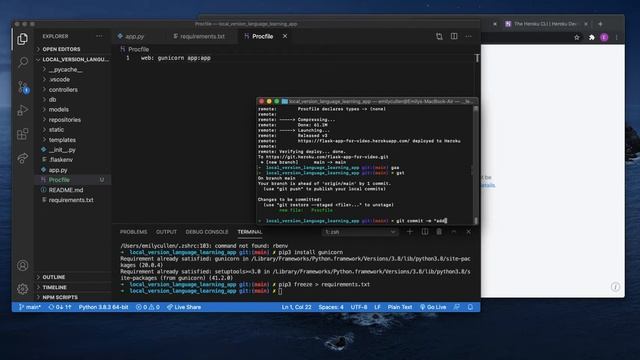Open the Extensions view
The height and width of the screenshot is (360, 640).
(x=22, y=134)
